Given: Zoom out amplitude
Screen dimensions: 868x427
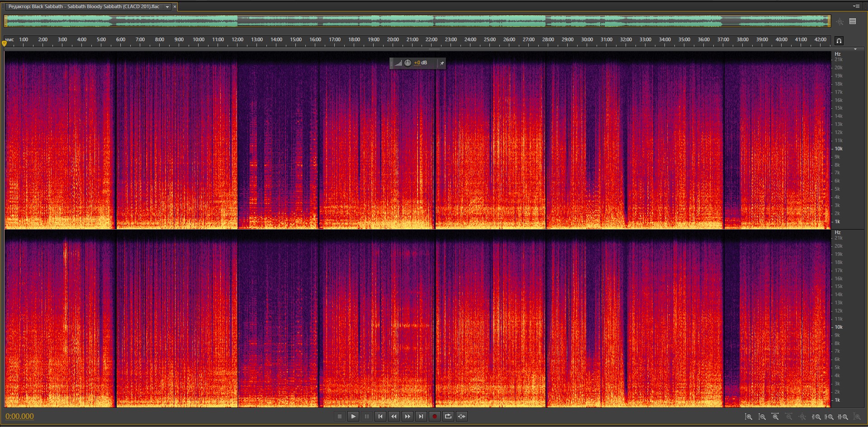Looking at the screenshot, I should point(762,417).
